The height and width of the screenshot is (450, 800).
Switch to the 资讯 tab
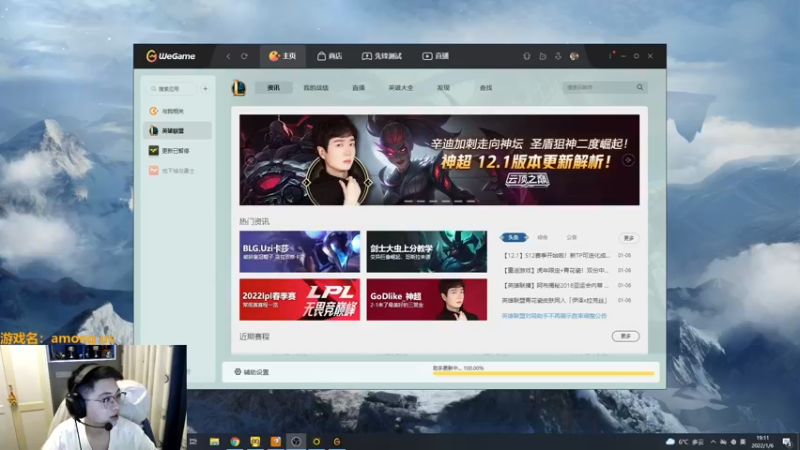[x=273, y=88]
